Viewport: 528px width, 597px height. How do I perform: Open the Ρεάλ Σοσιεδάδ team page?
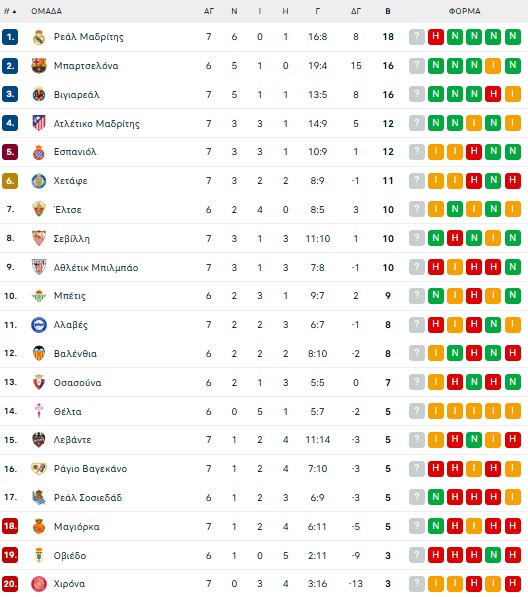[x=88, y=498]
